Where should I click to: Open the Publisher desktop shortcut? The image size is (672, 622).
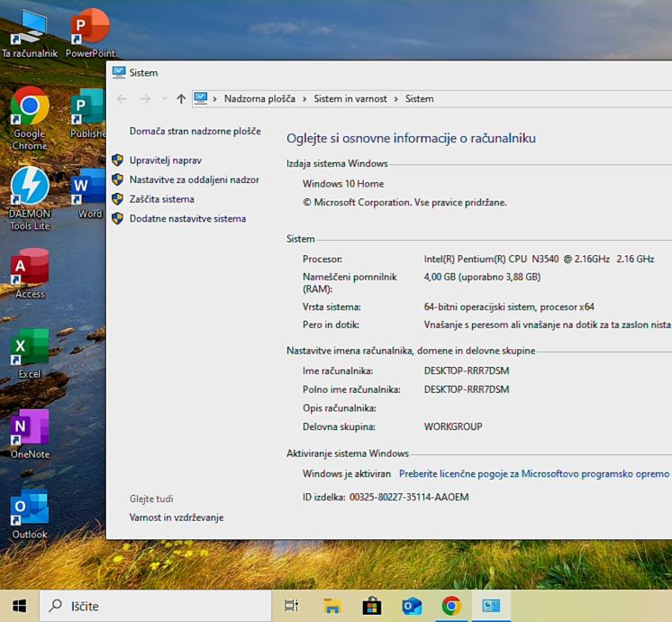coord(87,114)
